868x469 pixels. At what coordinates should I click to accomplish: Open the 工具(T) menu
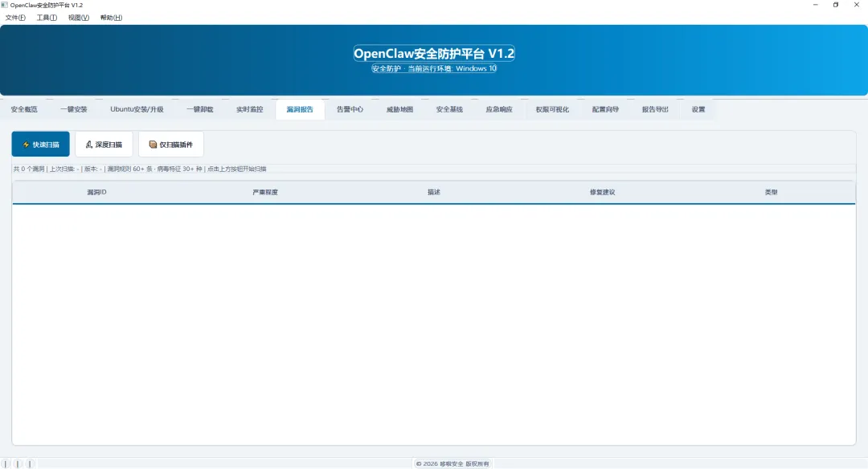point(47,18)
